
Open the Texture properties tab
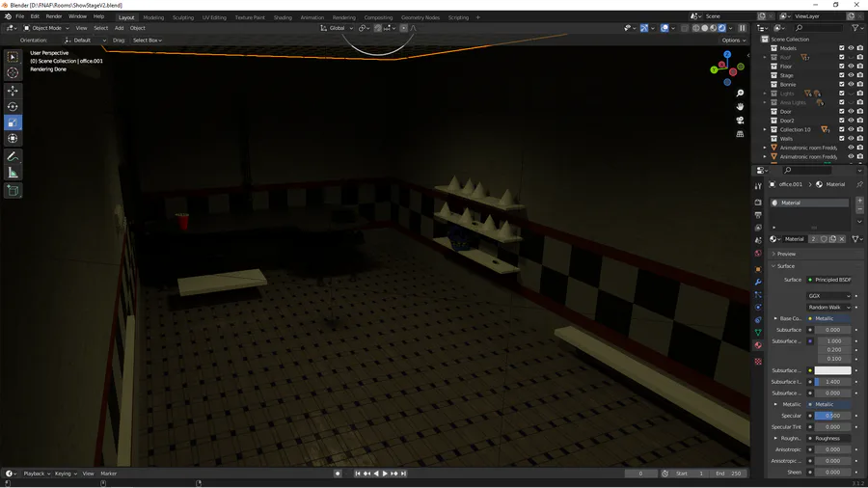(x=758, y=362)
